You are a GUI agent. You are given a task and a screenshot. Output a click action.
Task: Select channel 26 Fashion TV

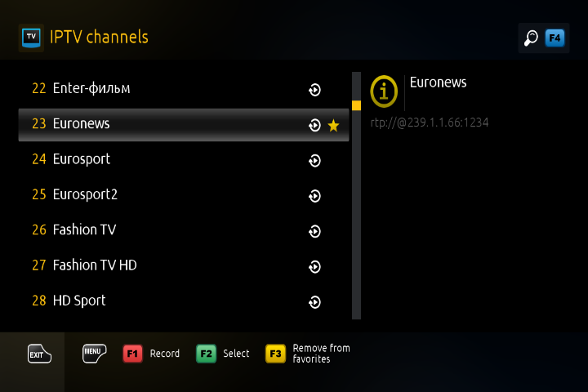coord(184,230)
